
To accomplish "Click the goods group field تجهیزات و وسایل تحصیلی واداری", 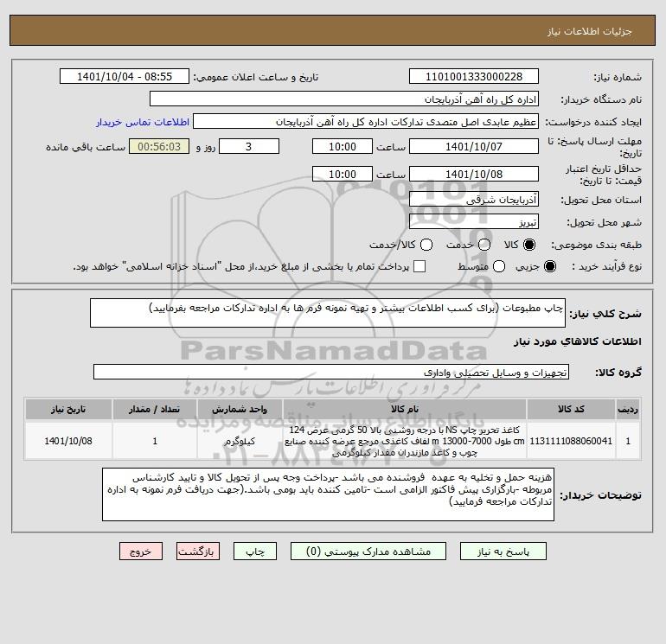I will coord(331,372).
